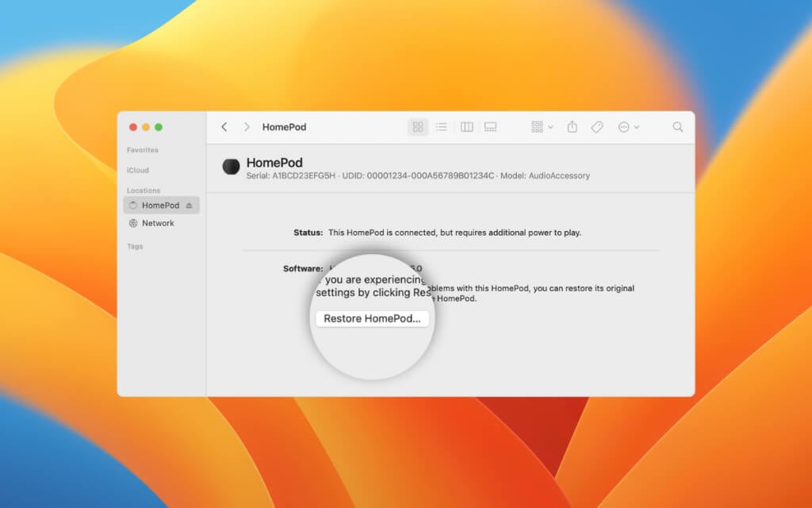Click the Favorites sidebar heading
812x508 pixels.
pos(143,150)
